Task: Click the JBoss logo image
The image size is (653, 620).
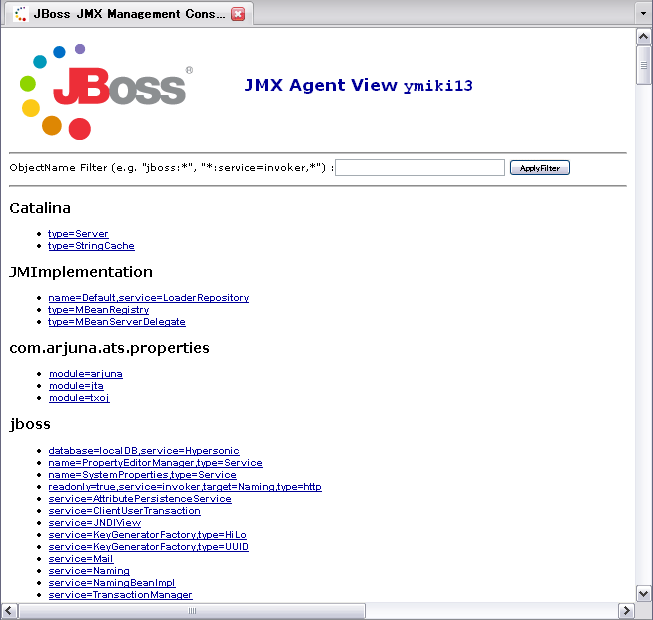Action: tap(107, 92)
